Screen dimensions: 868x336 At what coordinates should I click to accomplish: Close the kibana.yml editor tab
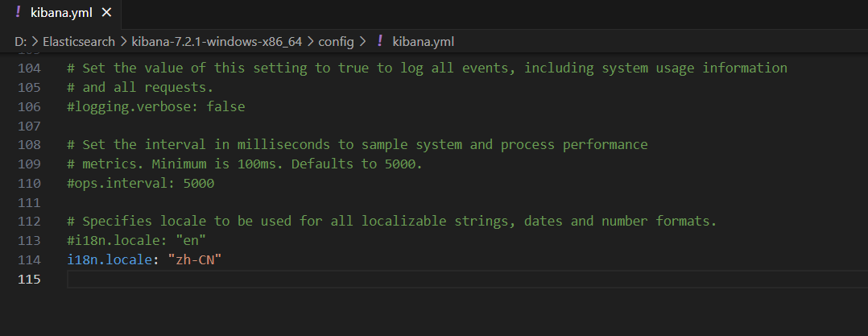(106, 13)
